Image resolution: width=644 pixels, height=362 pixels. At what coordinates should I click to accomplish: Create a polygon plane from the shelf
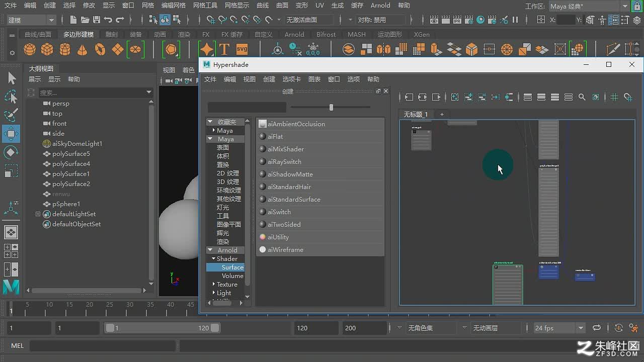tap(118, 49)
